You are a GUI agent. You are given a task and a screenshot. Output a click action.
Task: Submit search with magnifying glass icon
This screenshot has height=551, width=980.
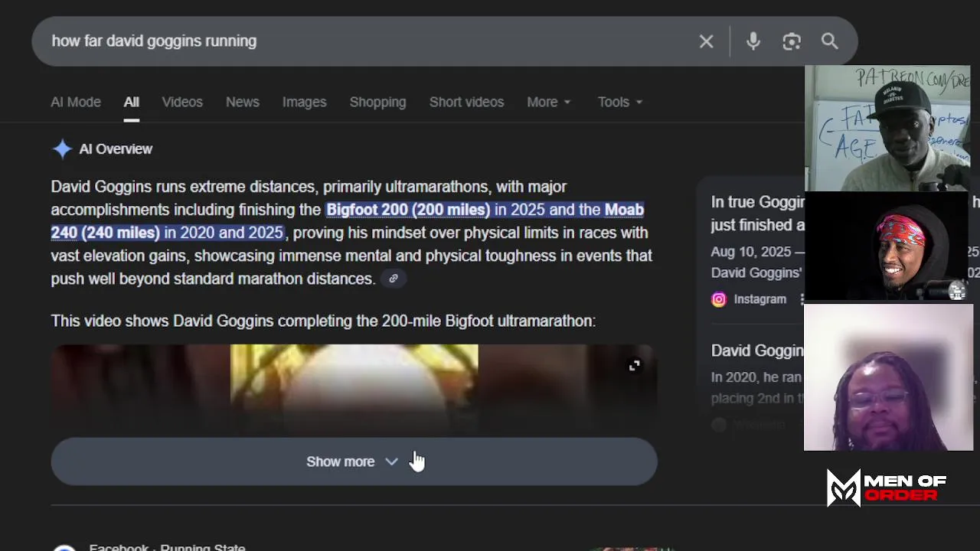[x=830, y=41]
